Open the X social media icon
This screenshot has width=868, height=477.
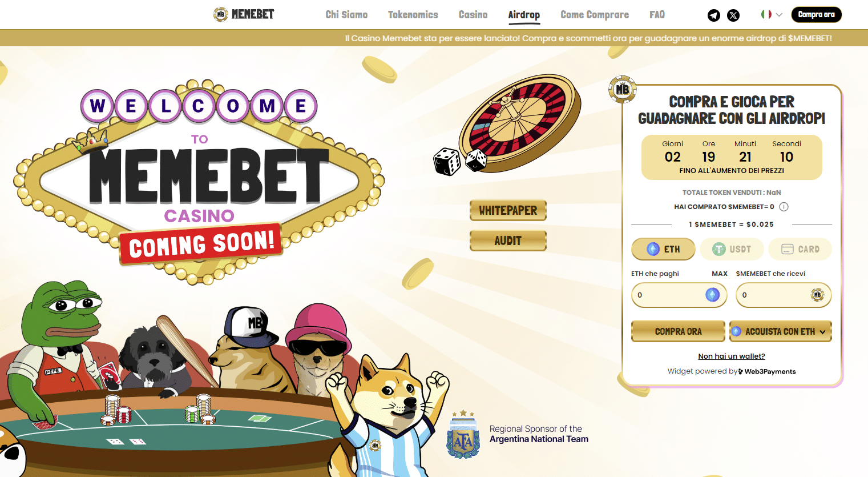tap(733, 15)
